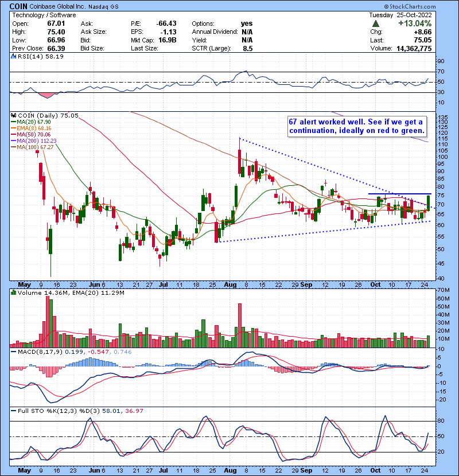
Task: Click the SCTR (Large) value 8.5
Action: pos(248,48)
